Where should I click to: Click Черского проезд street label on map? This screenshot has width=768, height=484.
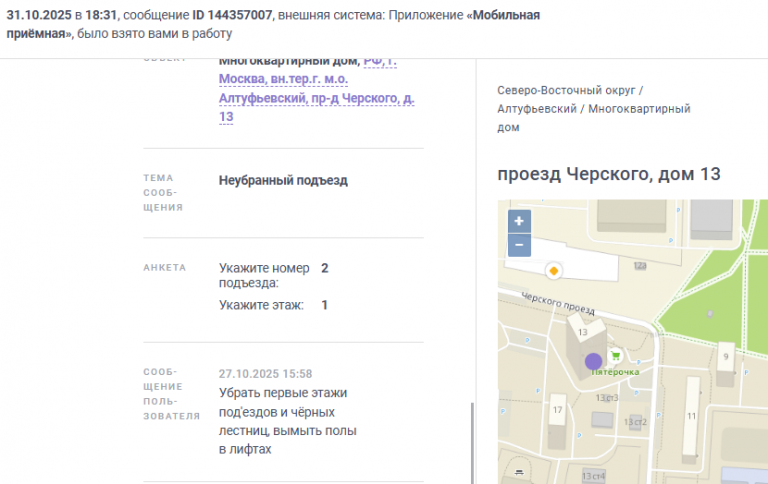click(x=558, y=303)
